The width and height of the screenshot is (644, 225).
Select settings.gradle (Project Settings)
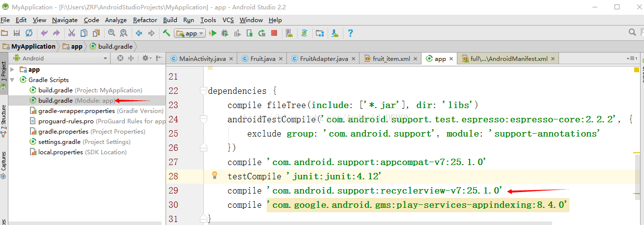coord(80,142)
